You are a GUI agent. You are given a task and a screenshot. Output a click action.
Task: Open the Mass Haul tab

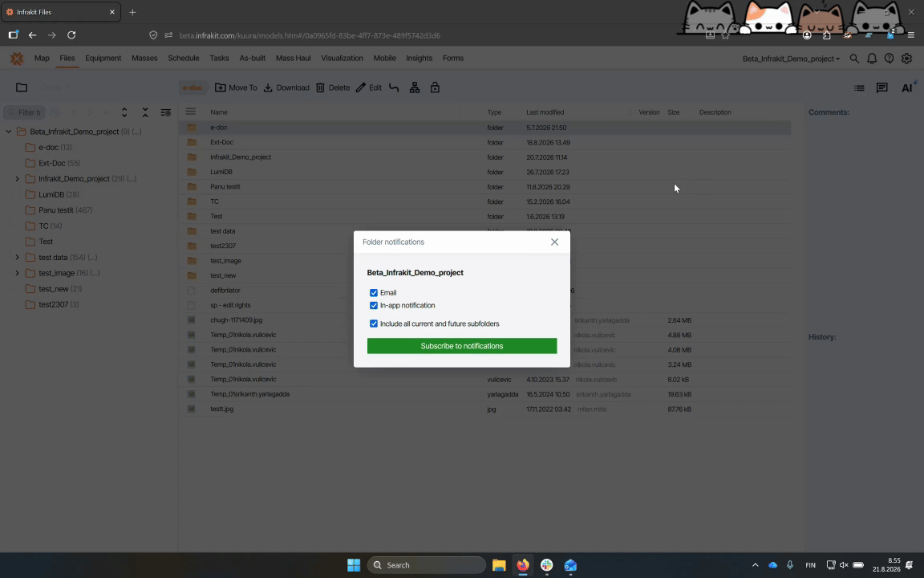293,59
